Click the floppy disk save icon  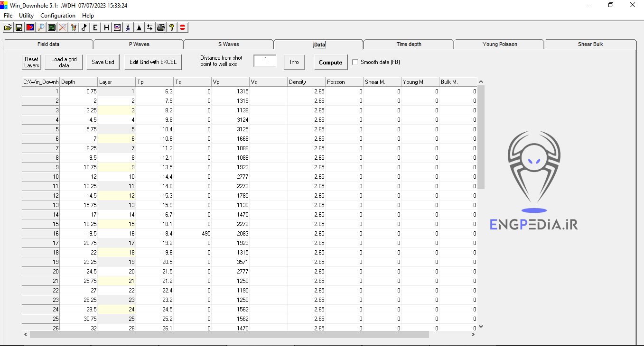coord(19,27)
